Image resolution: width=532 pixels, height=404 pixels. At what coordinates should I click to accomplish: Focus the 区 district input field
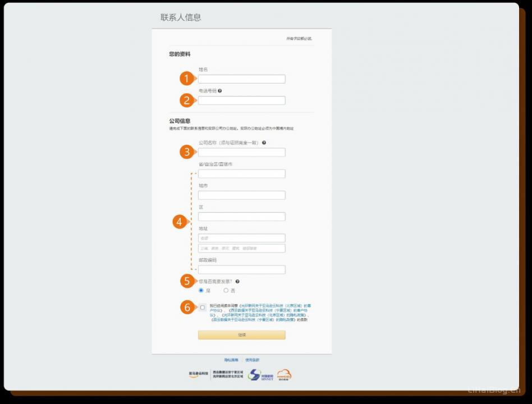[241, 217]
